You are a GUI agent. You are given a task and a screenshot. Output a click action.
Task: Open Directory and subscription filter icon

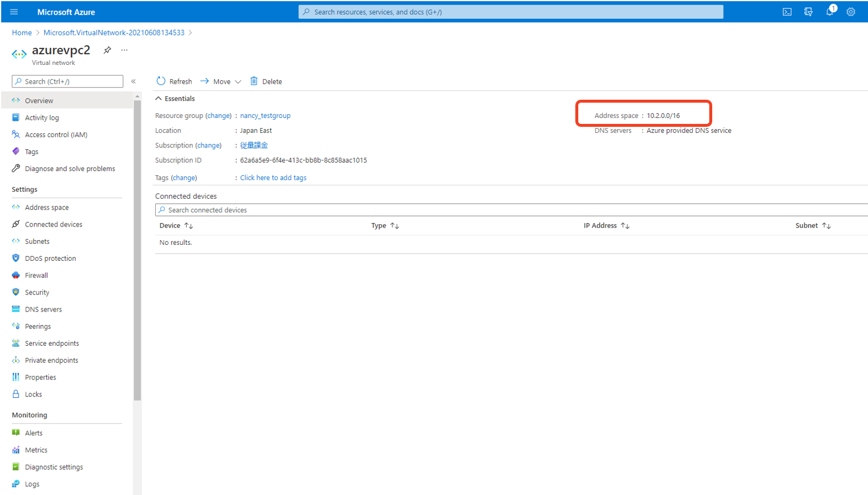tap(808, 12)
